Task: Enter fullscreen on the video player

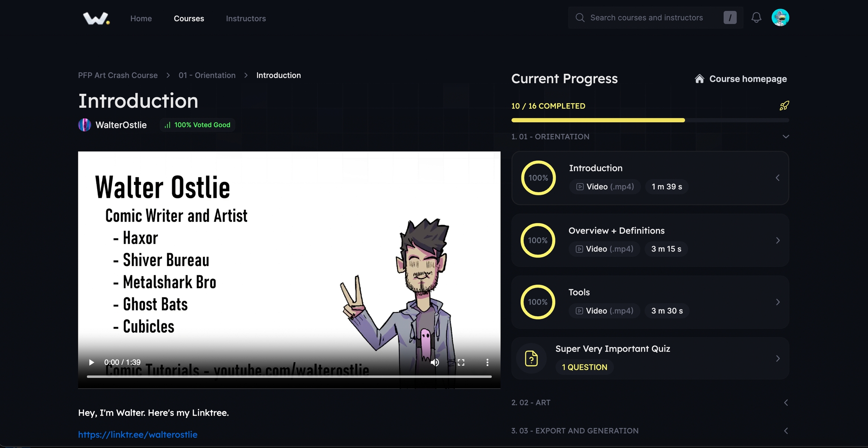Action: (461, 362)
